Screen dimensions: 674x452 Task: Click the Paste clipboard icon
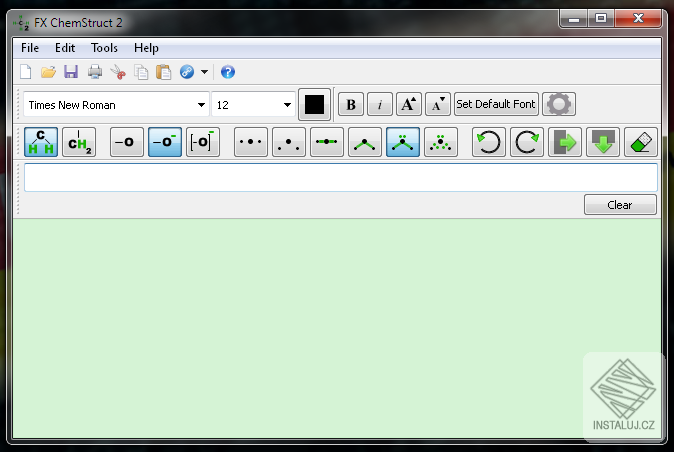(163, 72)
